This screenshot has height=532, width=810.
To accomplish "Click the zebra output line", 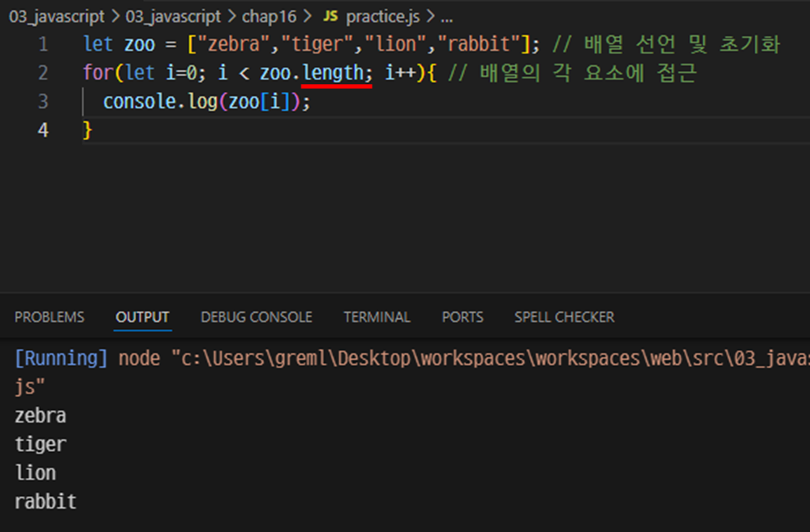I will 40,416.
